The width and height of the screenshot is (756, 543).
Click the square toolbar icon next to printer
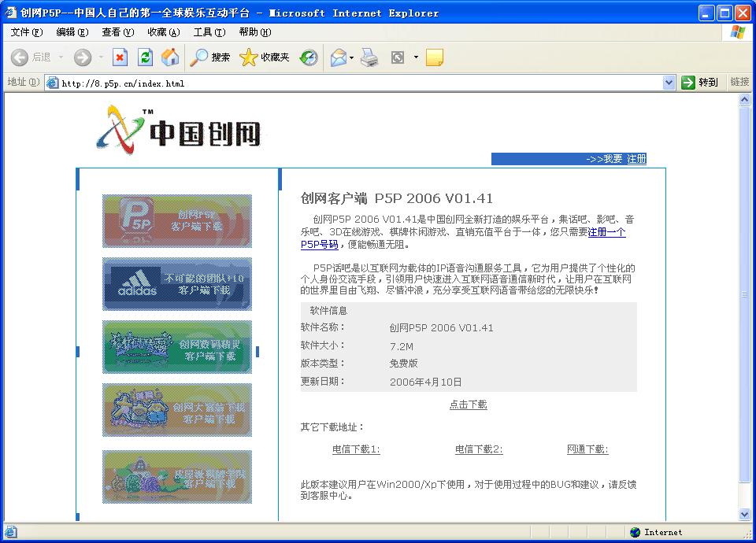tap(398, 57)
